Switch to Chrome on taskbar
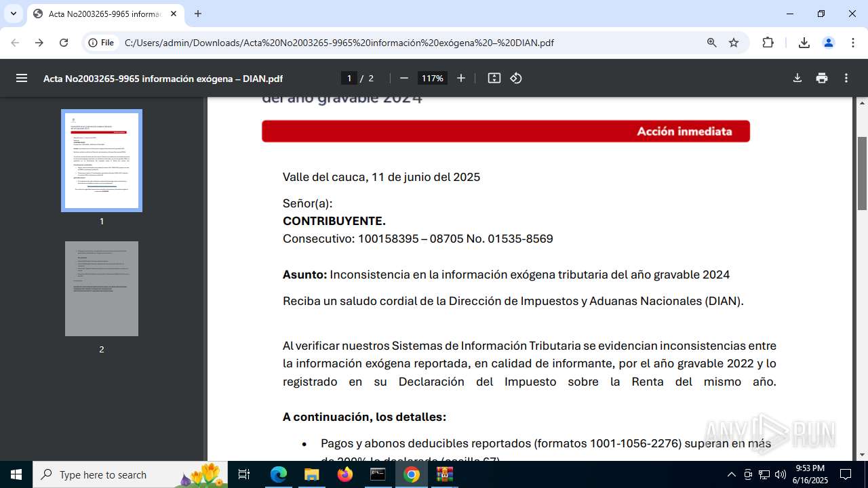This screenshot has width=868, height=488. [411, 474]
